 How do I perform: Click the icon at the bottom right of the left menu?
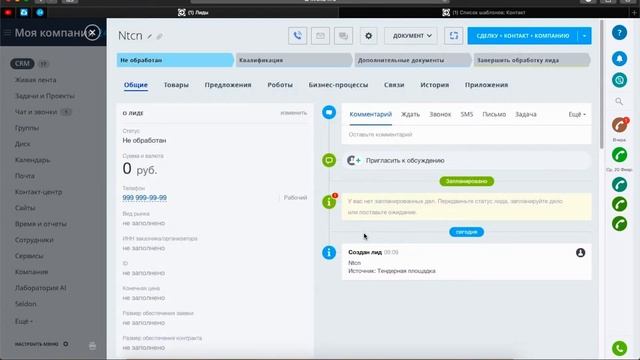point(93,346)
